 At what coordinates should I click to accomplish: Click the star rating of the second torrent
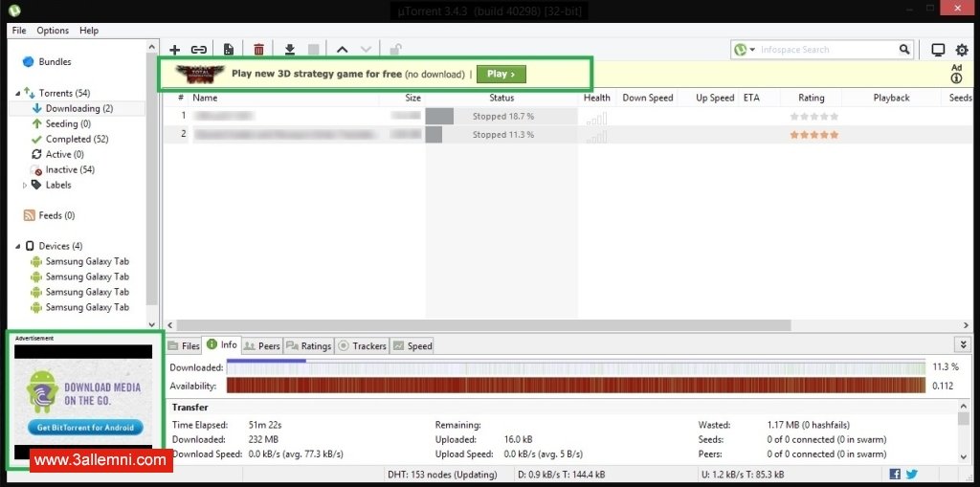click(813, 135)
